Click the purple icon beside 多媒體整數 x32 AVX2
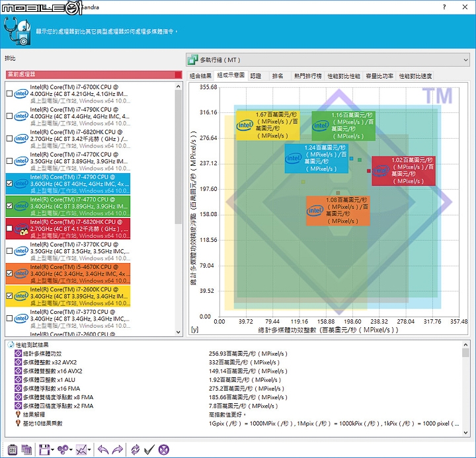This screenshot has height=458, width=476. [x=19, y=362]
